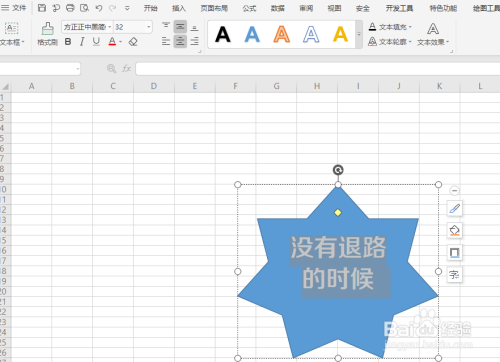
Task: Expand the WordArt style gallery
Action: [359, 34]
